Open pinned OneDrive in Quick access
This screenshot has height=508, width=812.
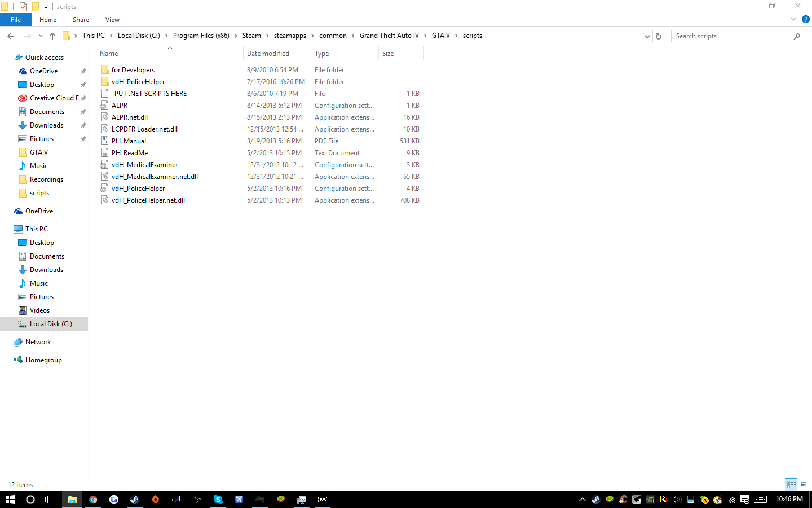[x=43, y=71]
